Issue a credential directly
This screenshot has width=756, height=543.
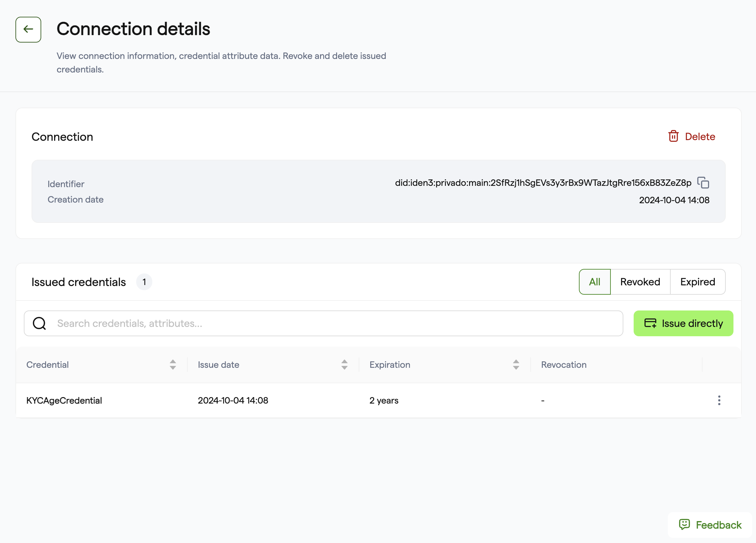(x=683, y=323)
